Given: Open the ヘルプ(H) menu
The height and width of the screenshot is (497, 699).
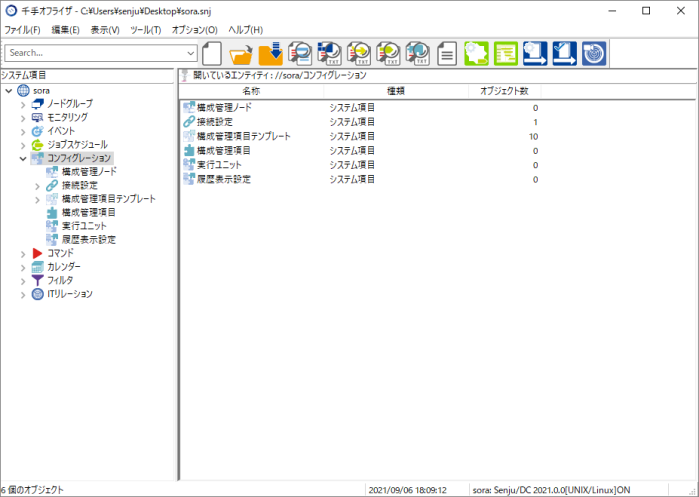Looking at the screenshot, I should pyautogui.click(x=246, y=30).
